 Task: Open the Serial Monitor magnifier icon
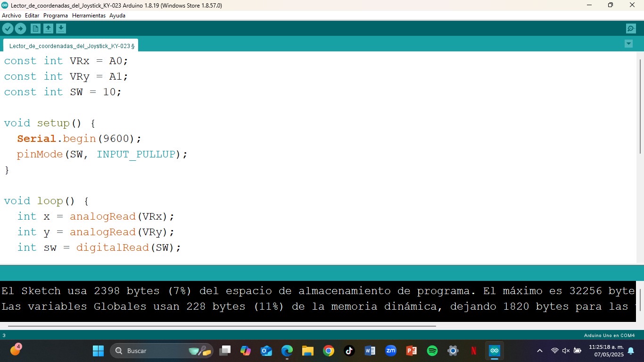pos(631,29)
